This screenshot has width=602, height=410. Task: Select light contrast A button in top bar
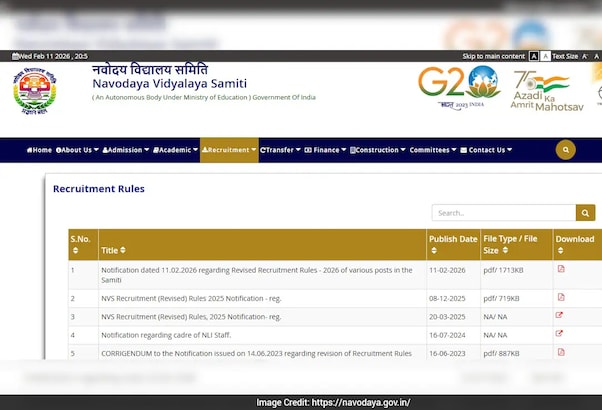(x=545, y=56)
